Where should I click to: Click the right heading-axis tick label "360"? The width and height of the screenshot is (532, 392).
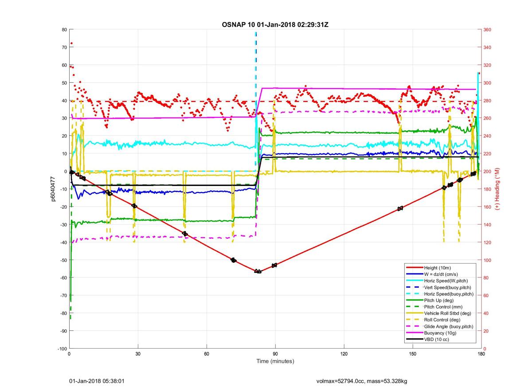pos(487,30)
